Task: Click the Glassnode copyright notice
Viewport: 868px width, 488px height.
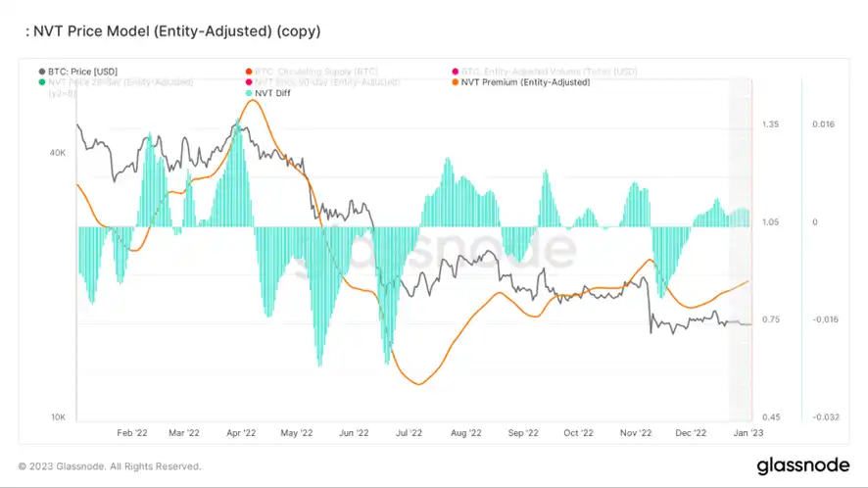Action: 110,466
